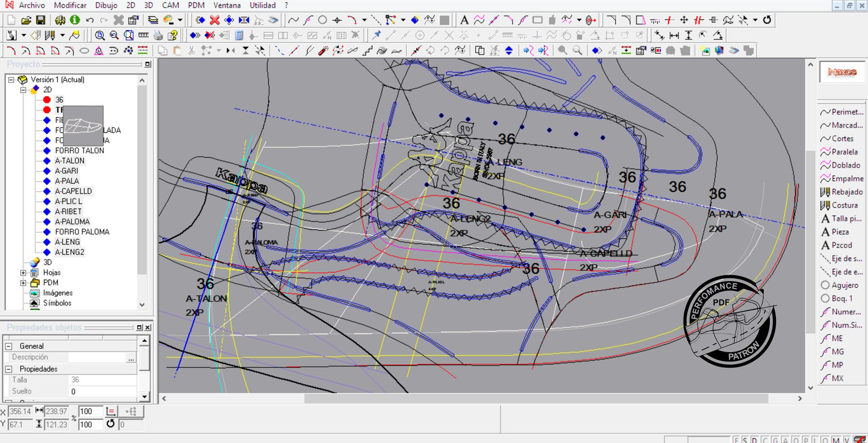Open the Dibujo menu
This screenshot has width=868, height=443.
pyautogui.click(x=106, y=5)
